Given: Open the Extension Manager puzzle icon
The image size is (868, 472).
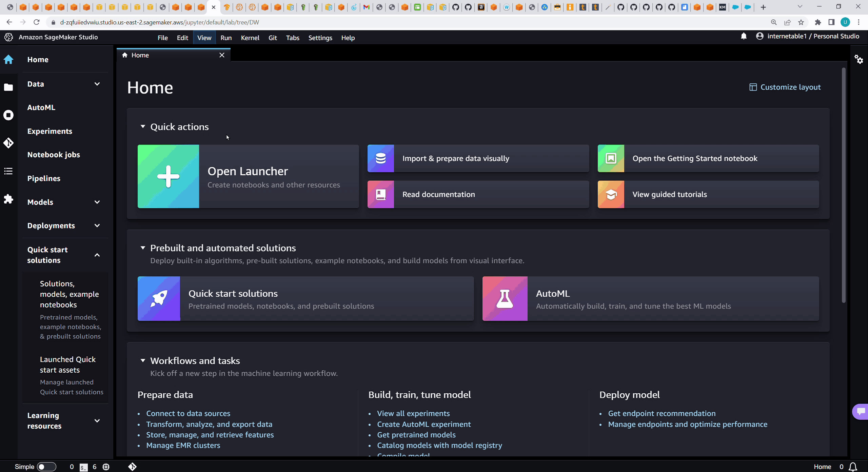Looking at the screenshot, I should tap(8, 199).
